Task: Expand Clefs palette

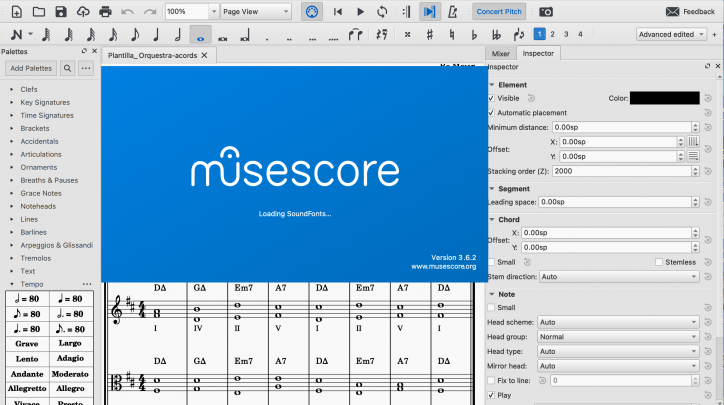Action: pos(12,89)
